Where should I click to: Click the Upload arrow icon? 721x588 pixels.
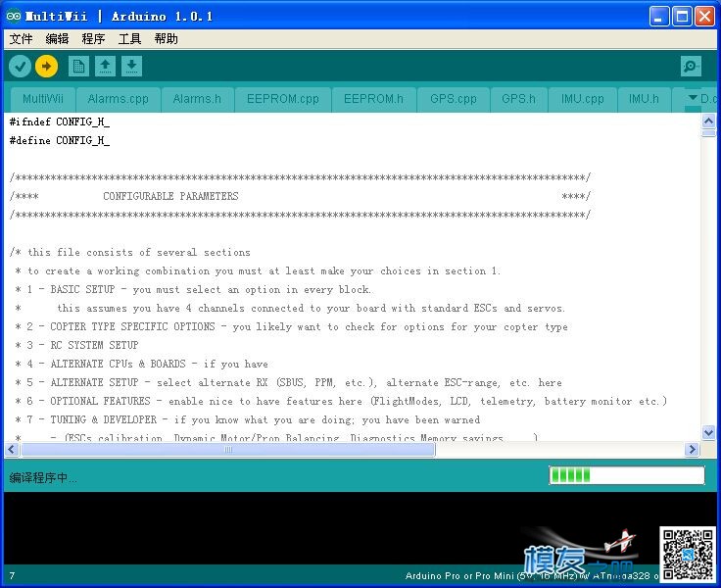tap(46, 67)
